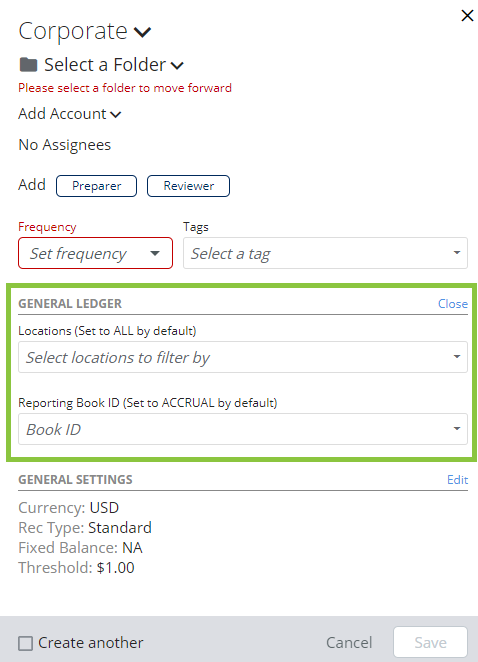Click the Tags dropdown arrow icon
Image resolution: width=478 pixels, height=662 pixels.
tap(456, 253)
